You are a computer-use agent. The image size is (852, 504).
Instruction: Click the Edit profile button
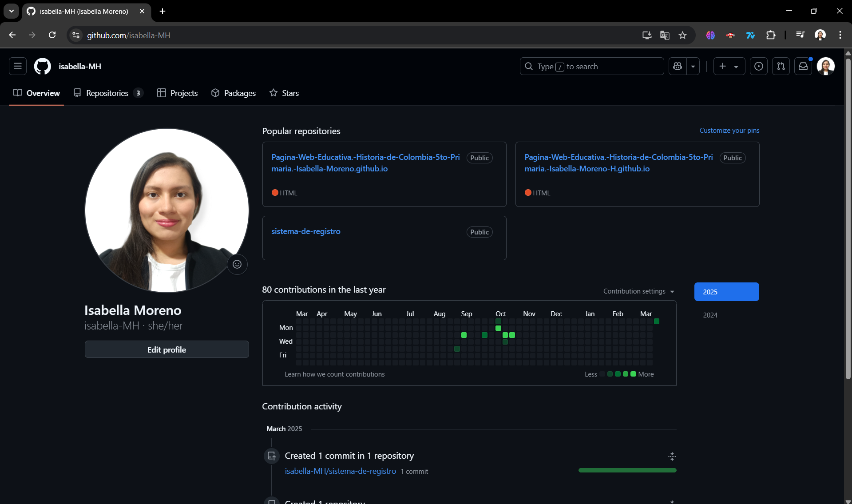tap(166, 349)
